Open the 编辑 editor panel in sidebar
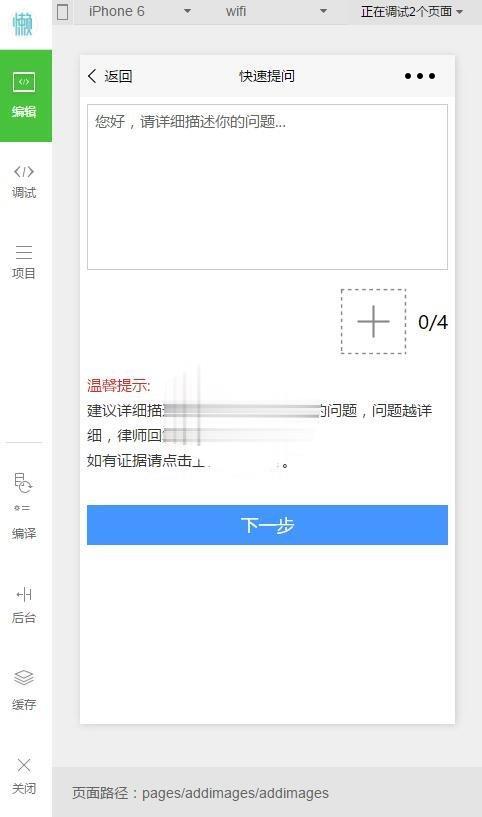Viewport: 482px width, 817px height. 26,96
